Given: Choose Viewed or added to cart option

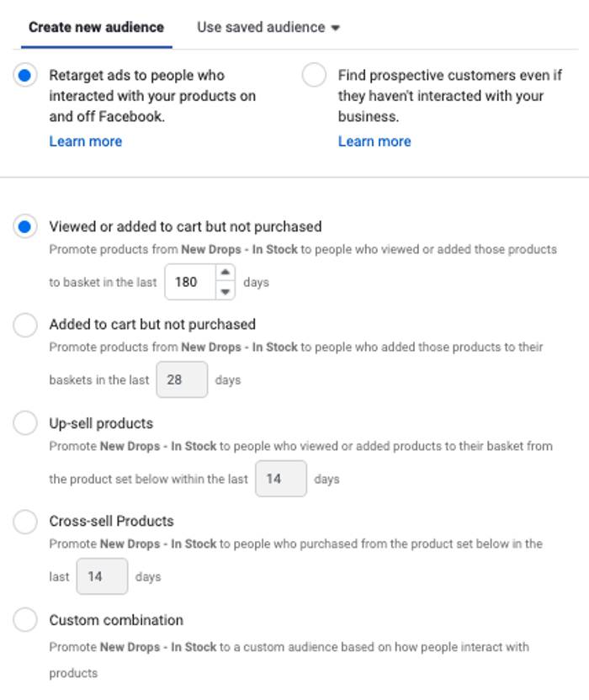Looking at the screenshot, I should click(x=25, y=226).
